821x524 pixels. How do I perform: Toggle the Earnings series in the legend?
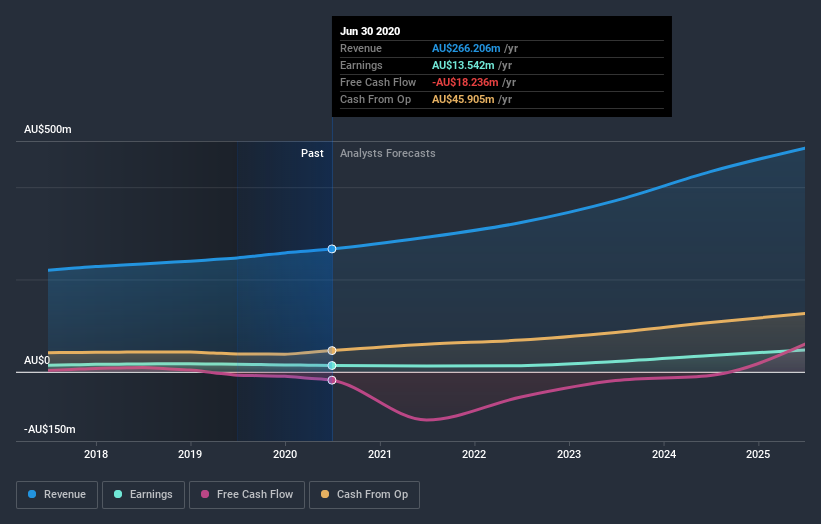143,495
